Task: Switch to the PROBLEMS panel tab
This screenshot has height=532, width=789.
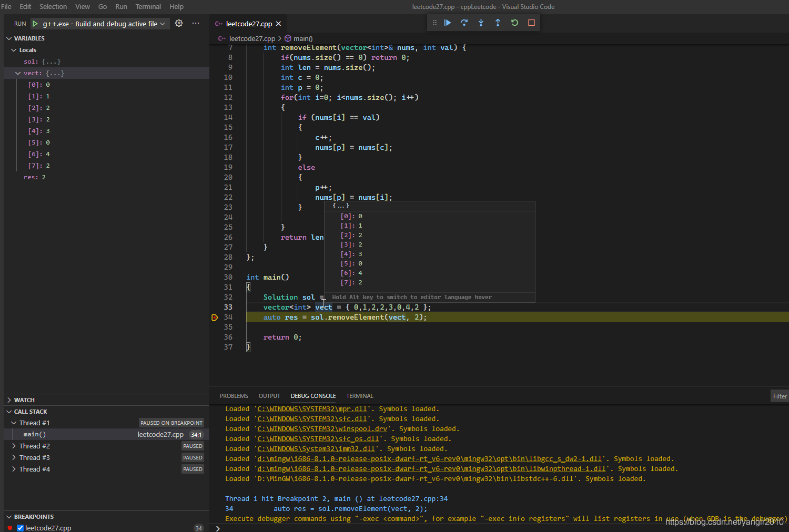Action: click(x=234, y=396)
